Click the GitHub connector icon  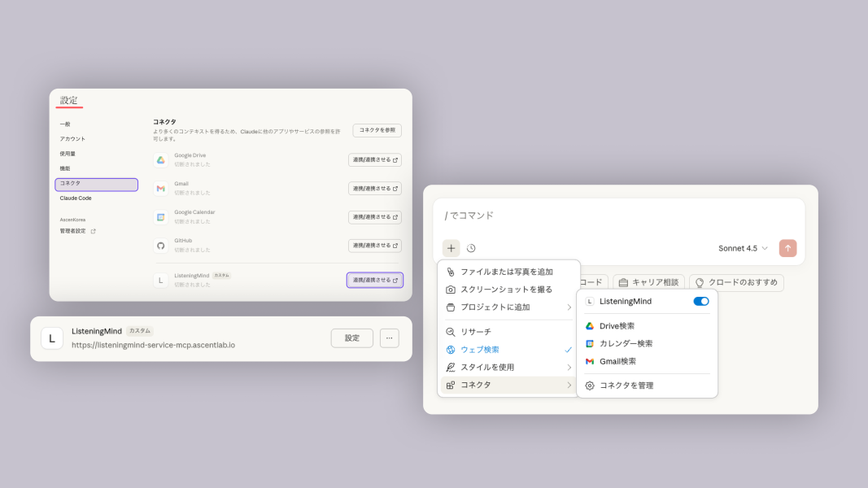[159, 245]
